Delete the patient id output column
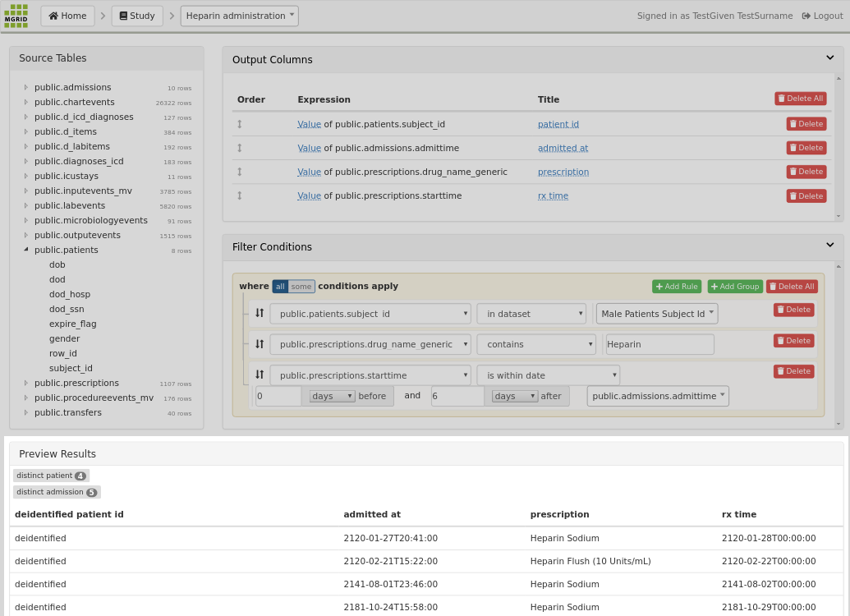 tap(806, 124)
